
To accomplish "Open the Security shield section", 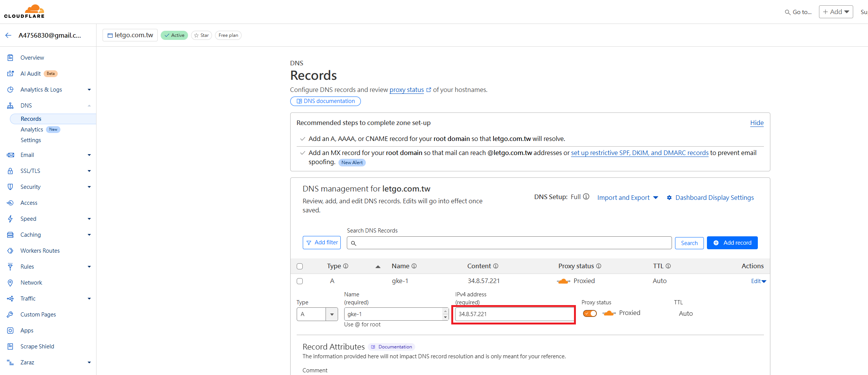I will click(10, 187).
